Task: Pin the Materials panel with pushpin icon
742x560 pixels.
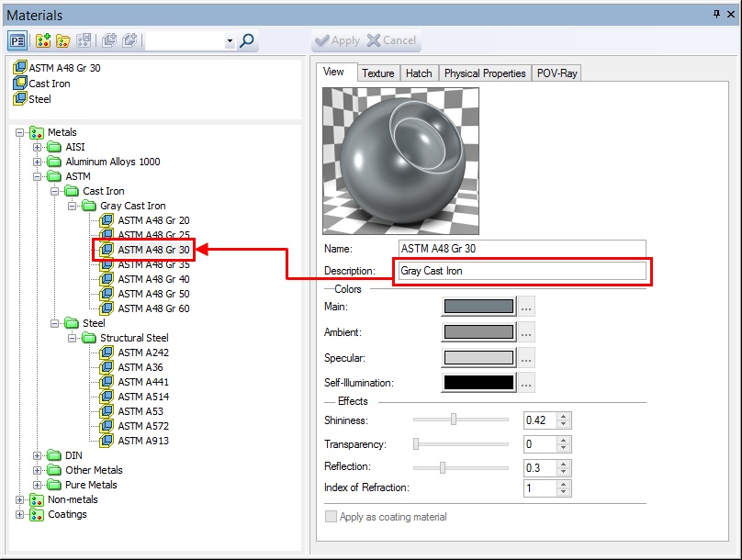Action: point(716,15)
